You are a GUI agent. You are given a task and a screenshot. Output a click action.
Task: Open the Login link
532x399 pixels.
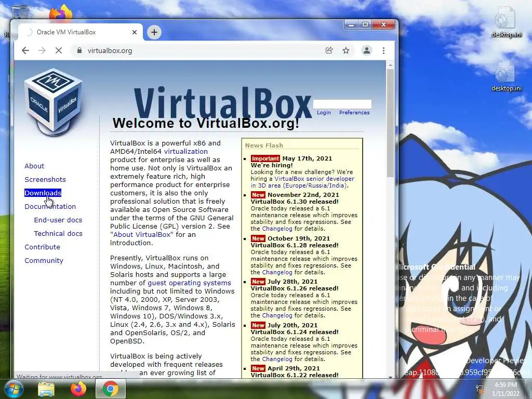point(324,113)
